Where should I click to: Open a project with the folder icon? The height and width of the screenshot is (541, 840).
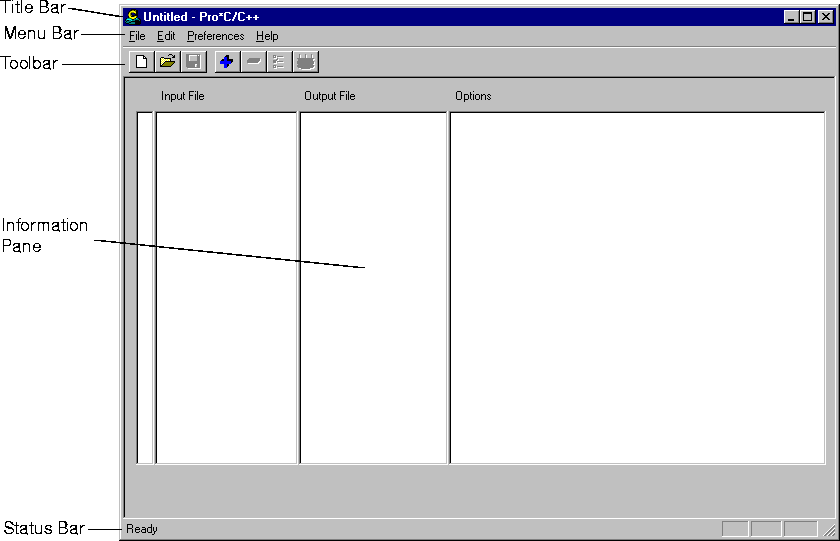click(x=168, y=62)
